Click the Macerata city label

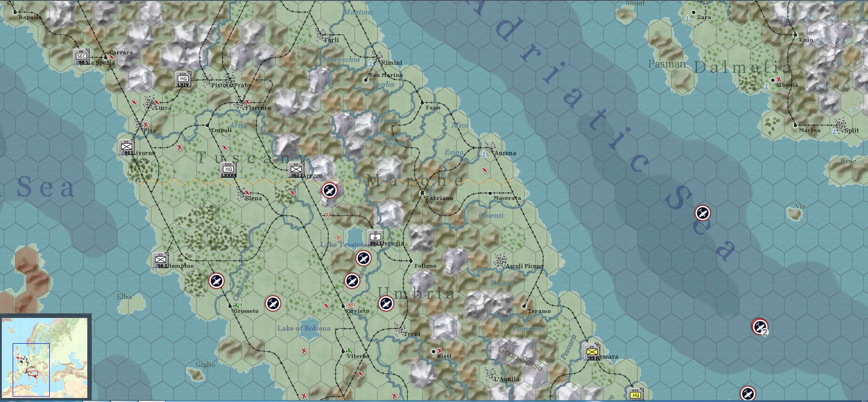pyautogui.click(x=507, y=198)
